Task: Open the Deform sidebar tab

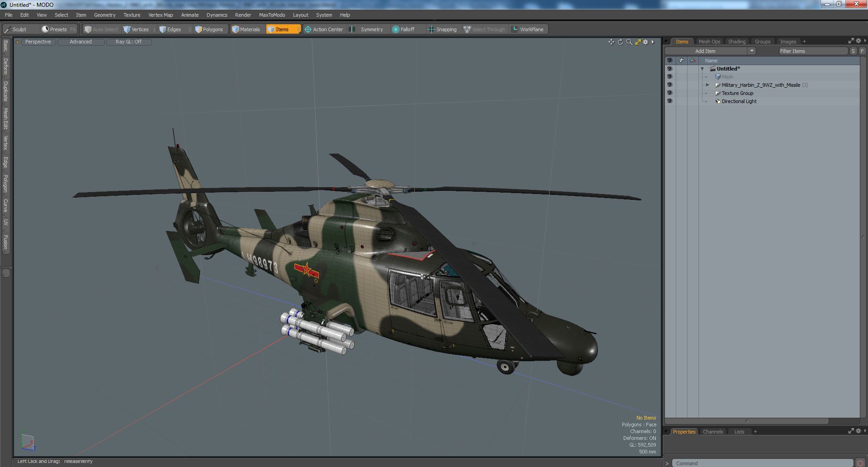Action: (x=5, y=66)
